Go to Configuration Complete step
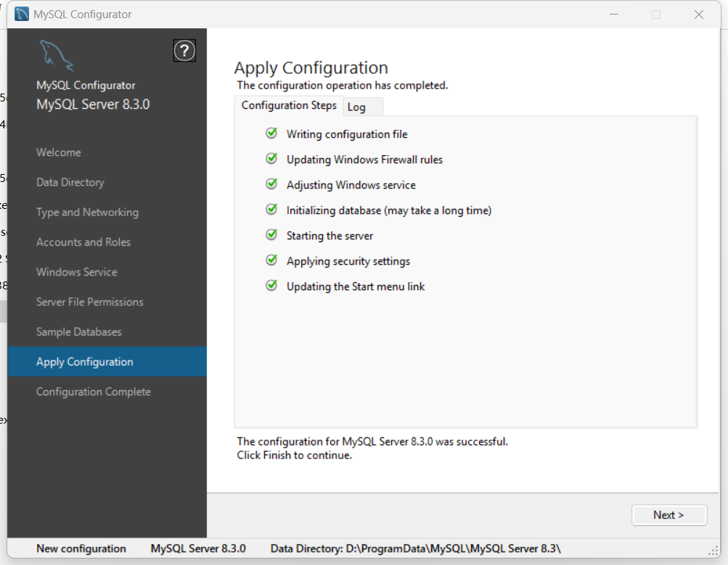The width and height of the screenshot is (728, 565). click(94, 392)
